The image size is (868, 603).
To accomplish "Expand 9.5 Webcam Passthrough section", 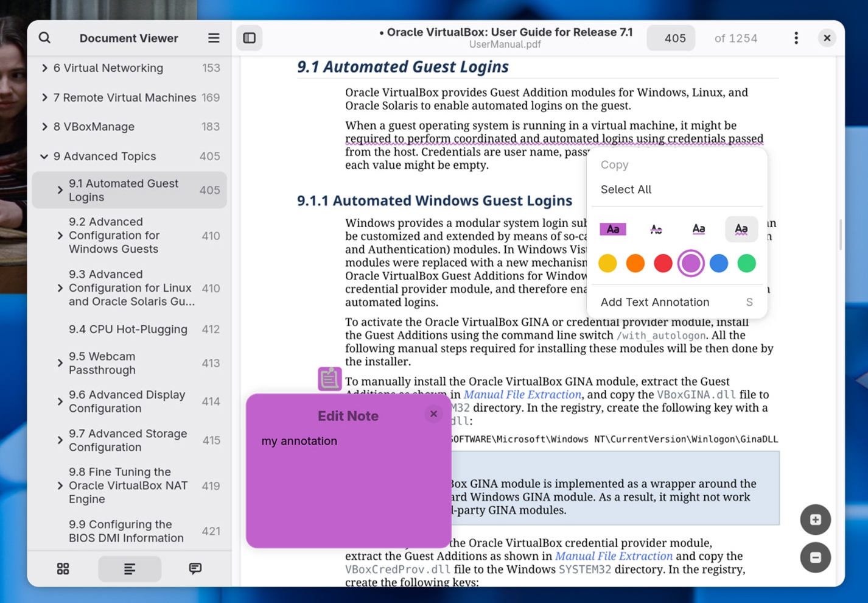I will click(60, 363).
